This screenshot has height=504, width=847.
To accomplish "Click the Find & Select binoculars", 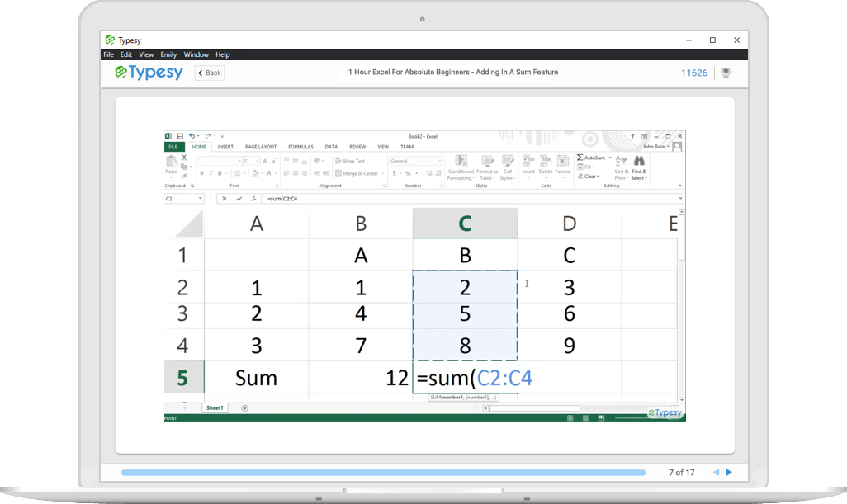I will pyautogui.click(x=639, y=161).
